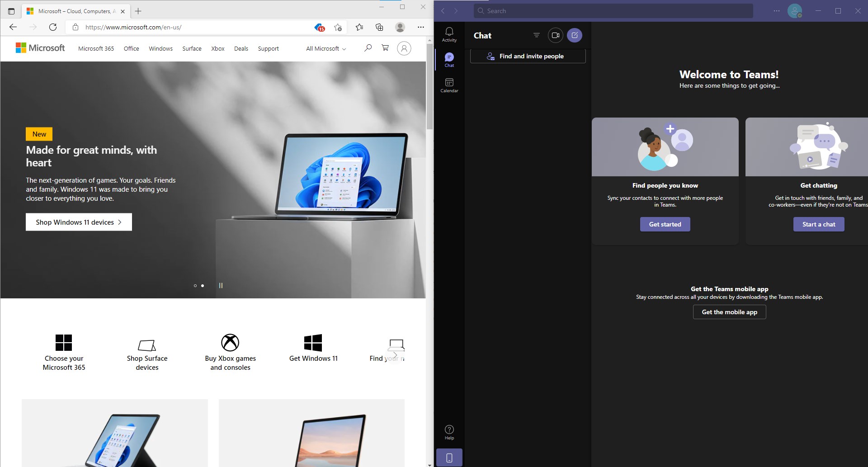Open Support nav item
This screenshot has height=467, width=868.
click(268, 49)
